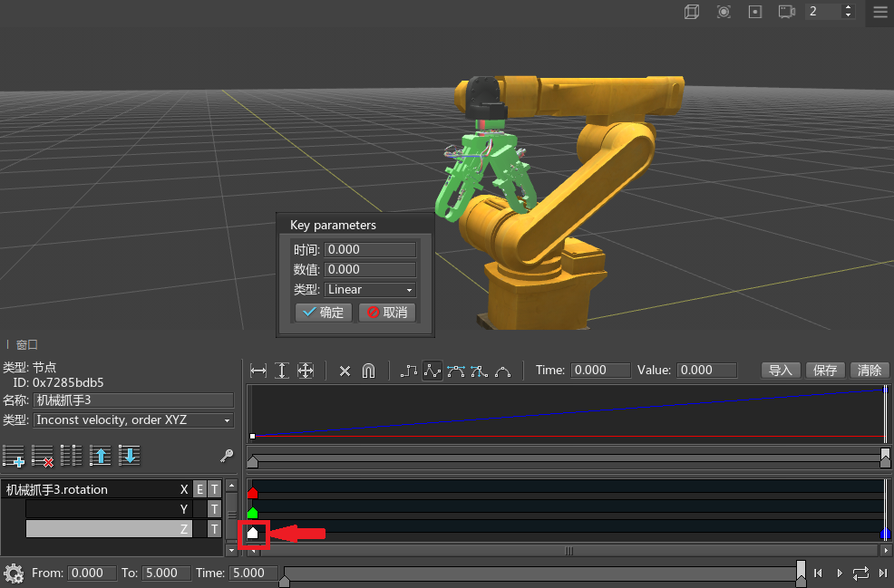Image resolution: width=894 pixels, height=588 pixels.
Task: Click the 确定 confirm button
Action: pos(323,313)
